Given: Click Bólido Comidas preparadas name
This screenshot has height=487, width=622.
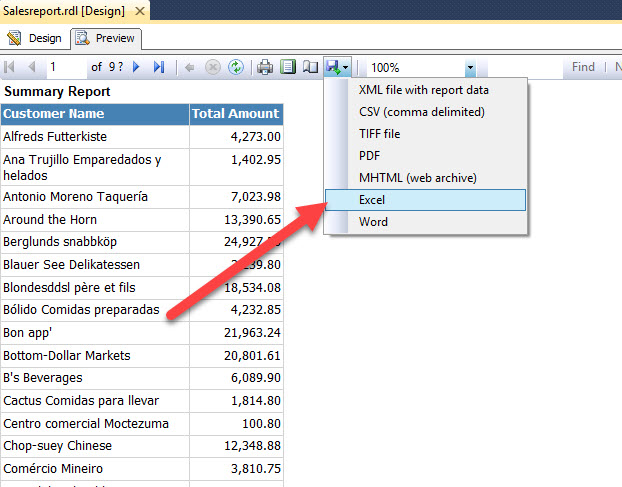Looking at the screenshot, I should pyautogui.click(x=81, y=310).
